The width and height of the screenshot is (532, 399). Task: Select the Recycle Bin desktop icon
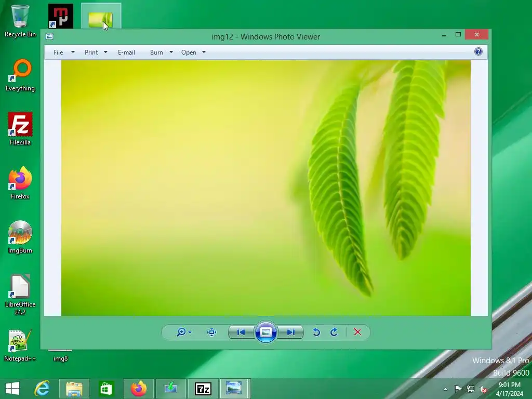pyautogui.click(x=20, y=21)
